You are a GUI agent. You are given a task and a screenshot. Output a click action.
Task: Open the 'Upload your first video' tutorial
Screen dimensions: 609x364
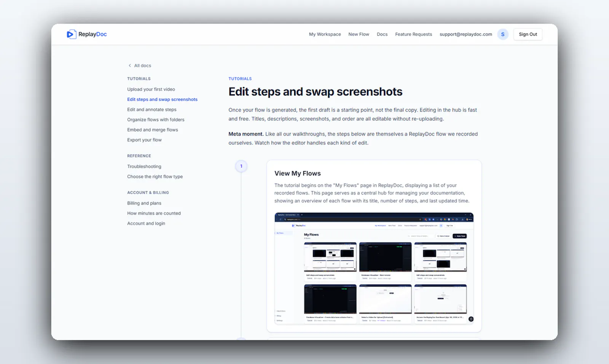coord(151,89)
